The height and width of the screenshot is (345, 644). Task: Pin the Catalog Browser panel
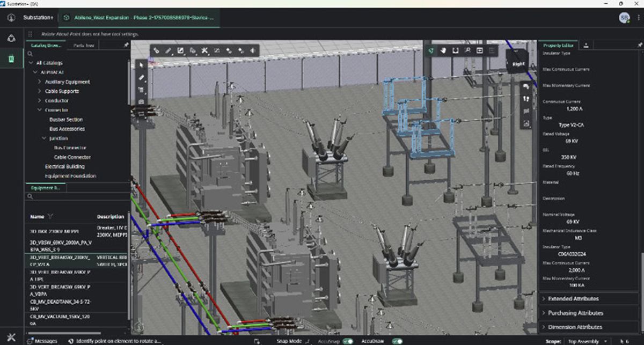tap(126, 46)
